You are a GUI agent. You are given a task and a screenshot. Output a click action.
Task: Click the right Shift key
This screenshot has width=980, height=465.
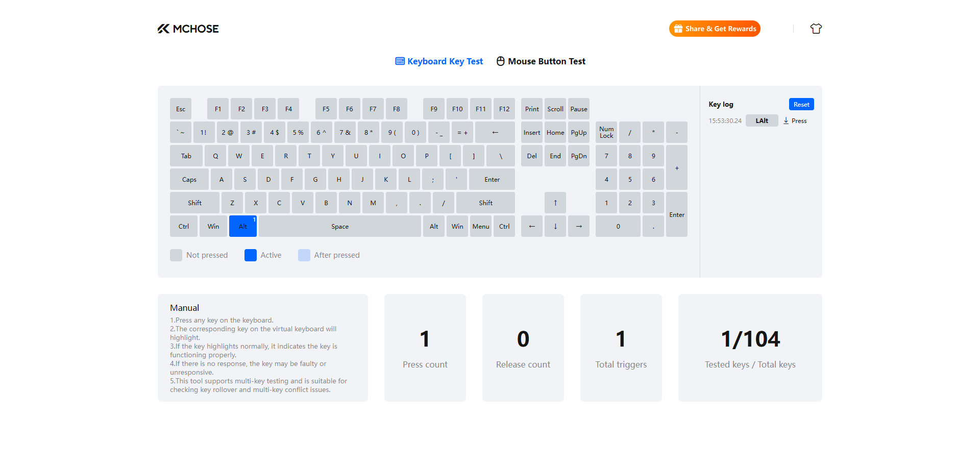[x=485, y=203]
